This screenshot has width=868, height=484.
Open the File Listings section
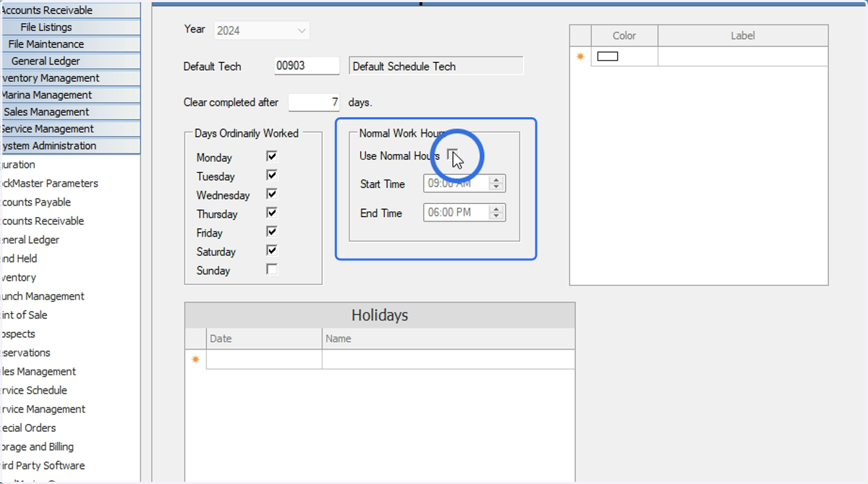point(69,27)
